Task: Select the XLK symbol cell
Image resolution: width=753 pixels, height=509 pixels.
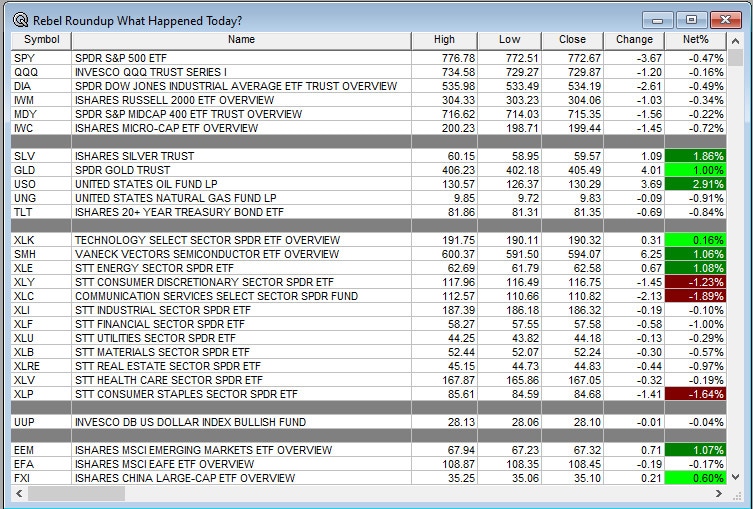Action: click(41, 240)
